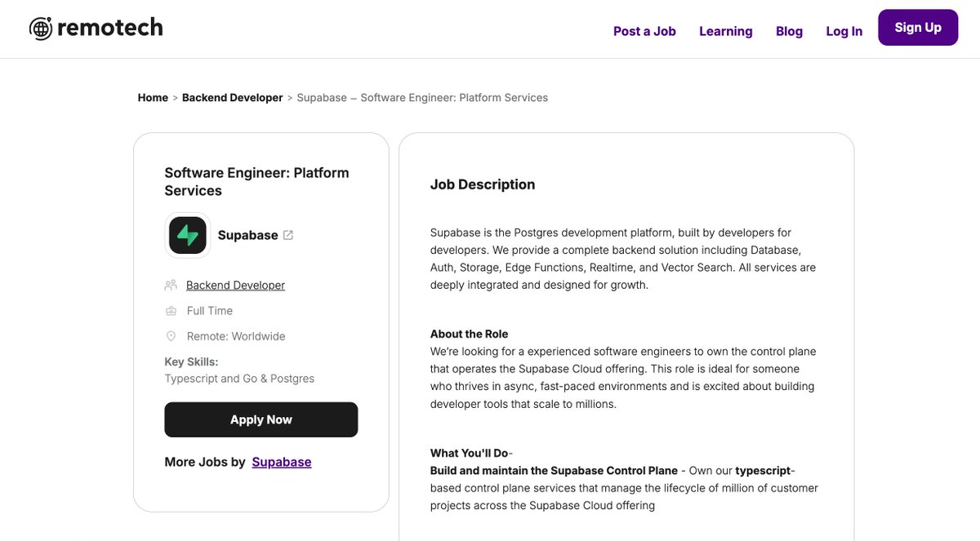Click the Job Description heading
Screen dimensions: 980x541
pos(483,184)
